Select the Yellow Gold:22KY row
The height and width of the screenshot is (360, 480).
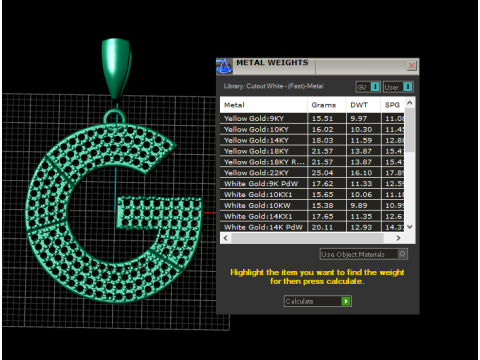pyautogui.click(x=312, y=173)
